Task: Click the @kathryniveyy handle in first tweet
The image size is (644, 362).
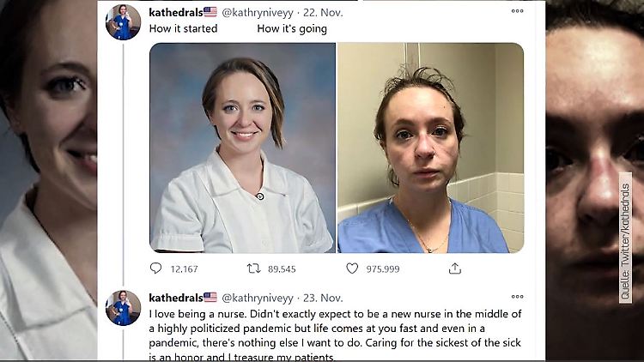Action: pos(258,13)
